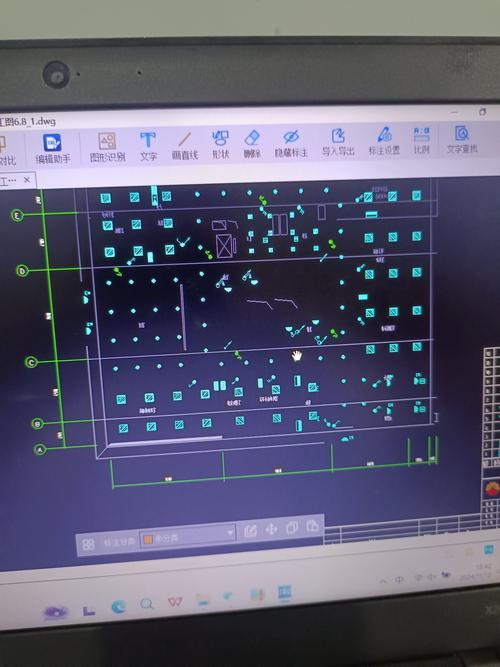Screen dimensions: 500x667
Task: Expand the 形状 shape tool options
Action: point(220,145)
